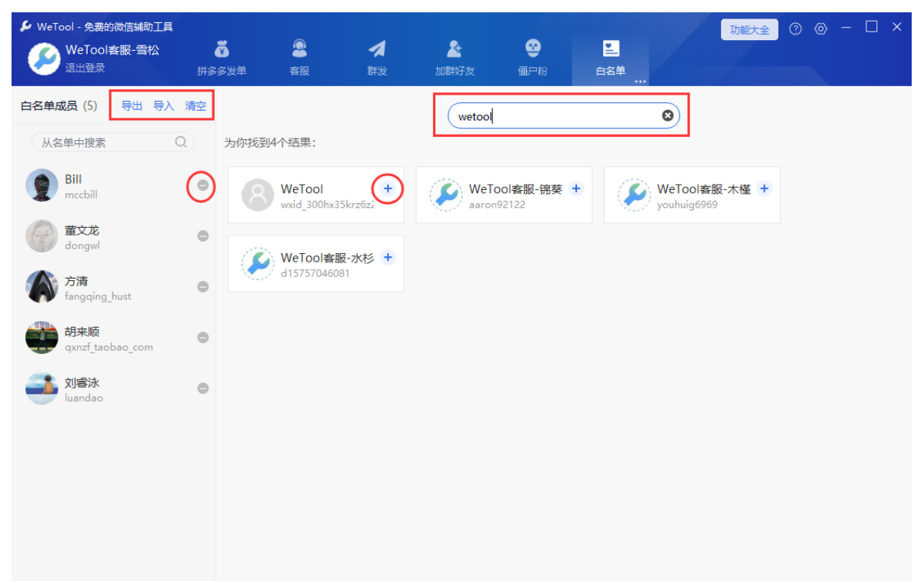Select the luandao ID text

84,398
